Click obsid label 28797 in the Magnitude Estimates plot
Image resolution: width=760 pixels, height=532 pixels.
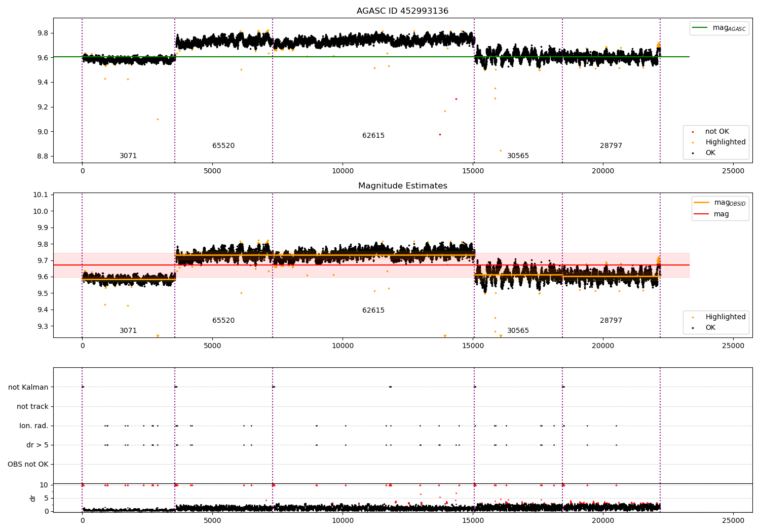[x=611, y=321]
